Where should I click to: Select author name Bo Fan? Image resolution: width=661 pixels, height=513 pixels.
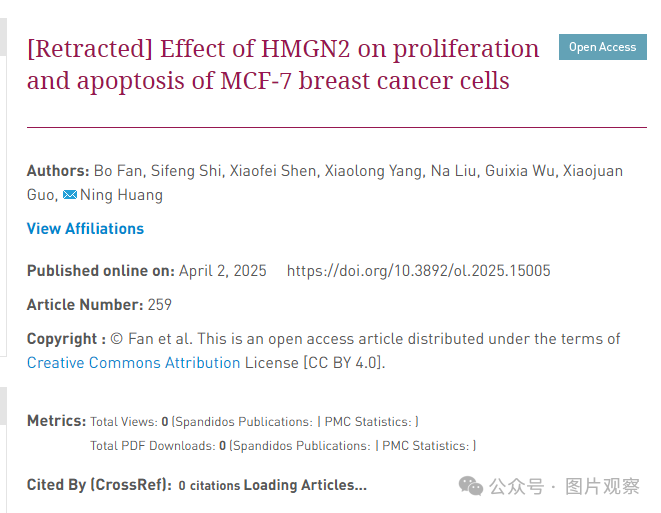point(118,171)
